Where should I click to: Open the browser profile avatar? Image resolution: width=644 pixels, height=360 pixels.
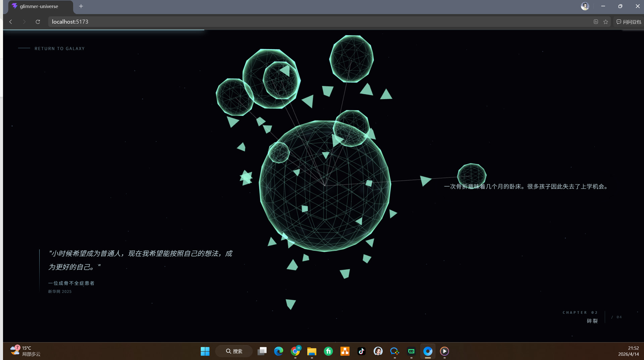tap(585, 6)
